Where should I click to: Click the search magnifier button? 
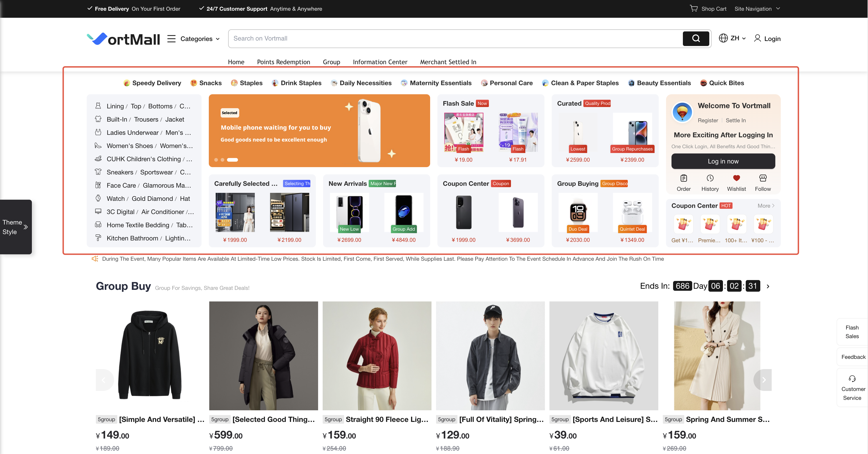[696, 38]
